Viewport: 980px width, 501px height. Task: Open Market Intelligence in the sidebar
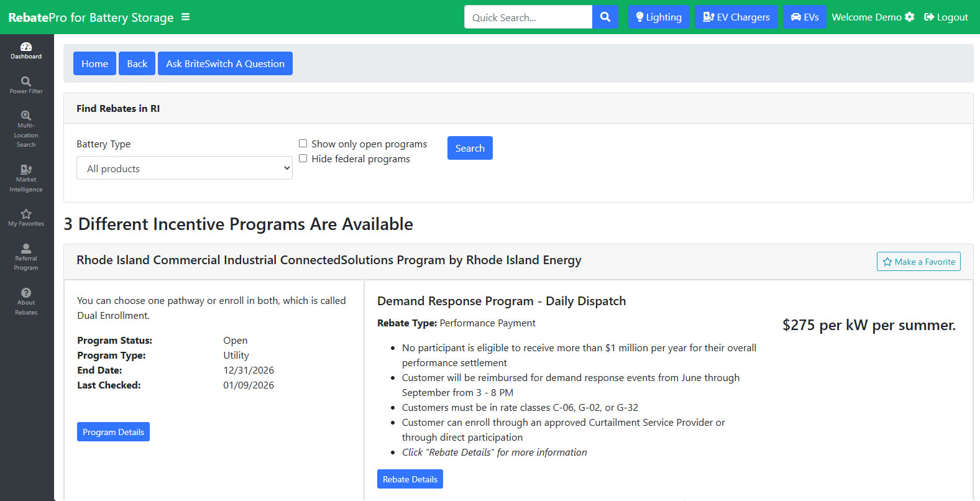[x=26, y=179]
